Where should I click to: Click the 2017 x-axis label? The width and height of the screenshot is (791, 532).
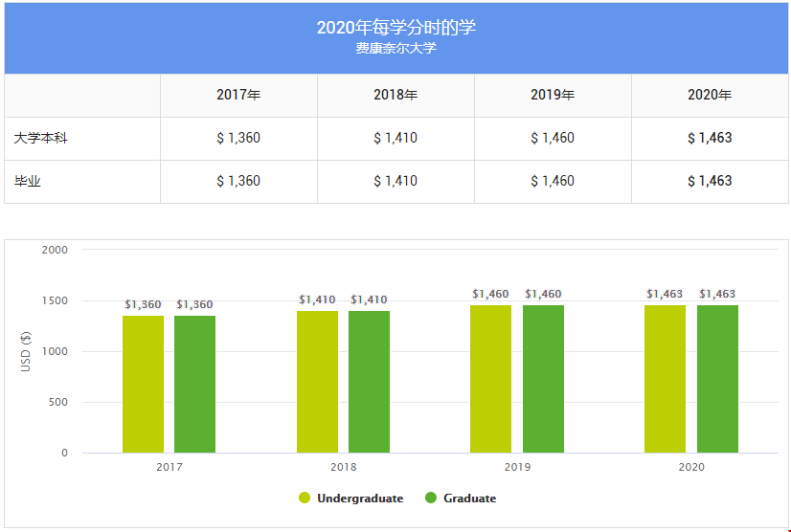pos(169,467)
